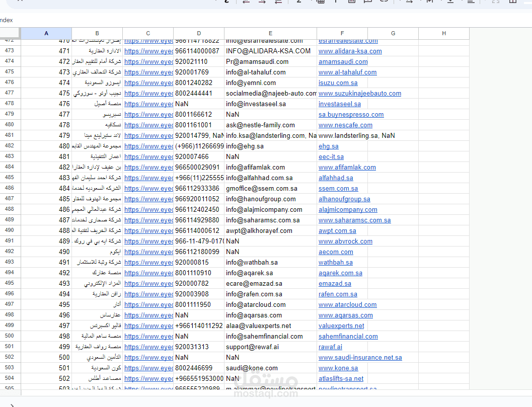Select phone cell 8002444441

click(x=199, y=93)
